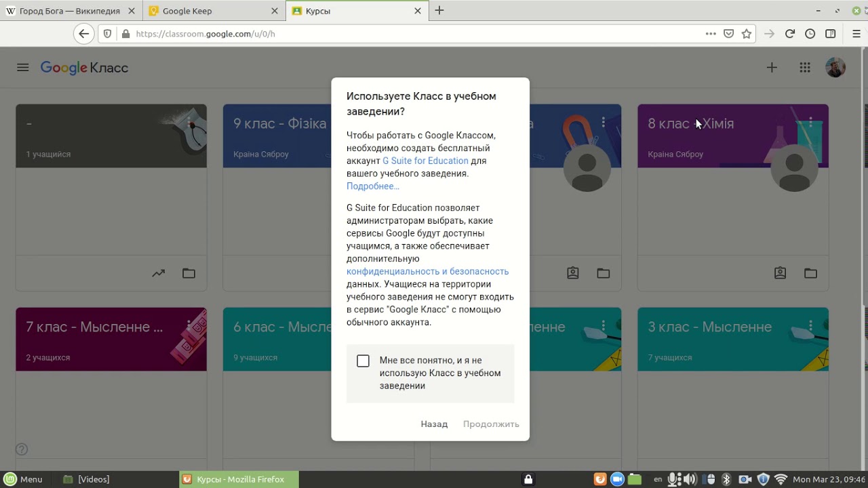Open assignments icon on 8 клас Хімія card
The height and width of the screenshot is (488, 868).
(780, 273)
